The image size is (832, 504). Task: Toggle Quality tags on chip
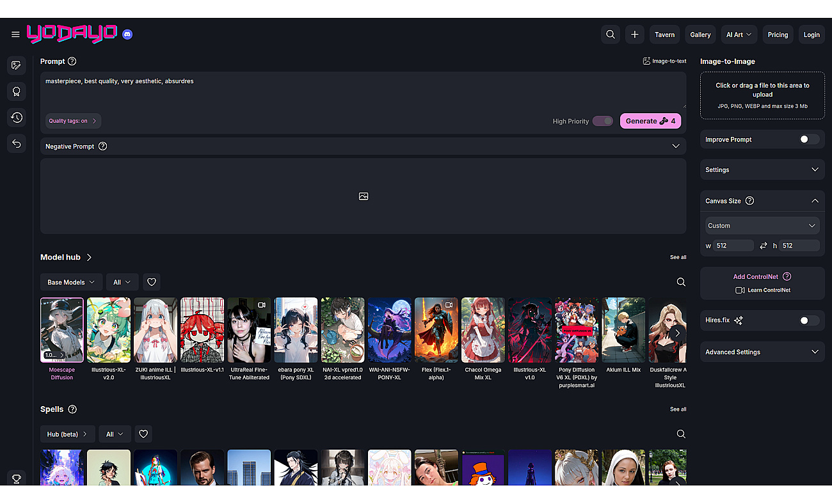73,121
